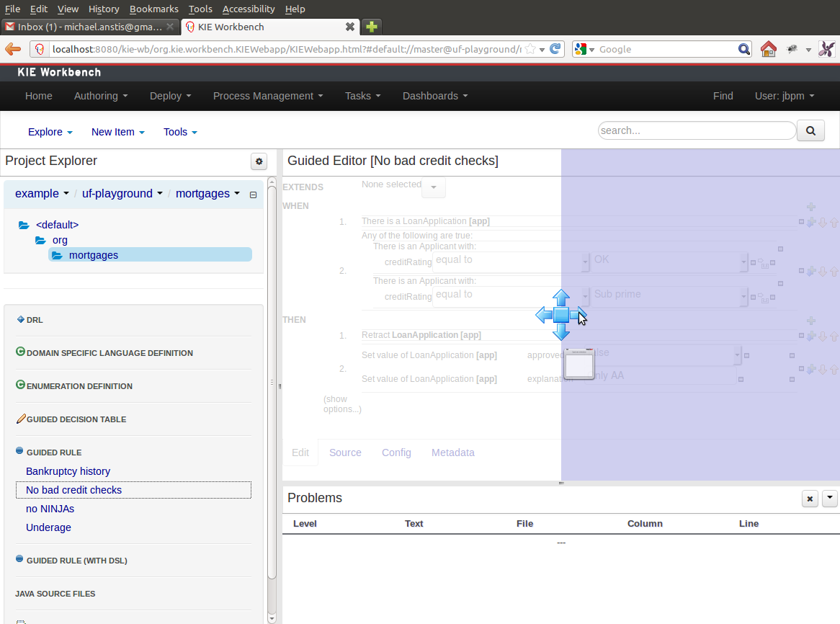Image resolution: width=840 pixels, height=624 pixels.
Task: Reload page with browser refresh icon
Action: point(555,49)
